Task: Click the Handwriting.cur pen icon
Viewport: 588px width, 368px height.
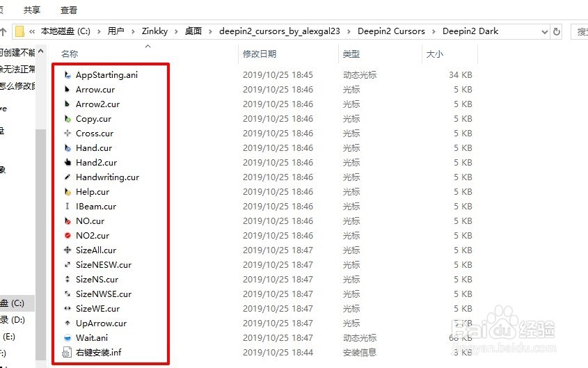Action: pyautogui.click(x=67, y=177)
